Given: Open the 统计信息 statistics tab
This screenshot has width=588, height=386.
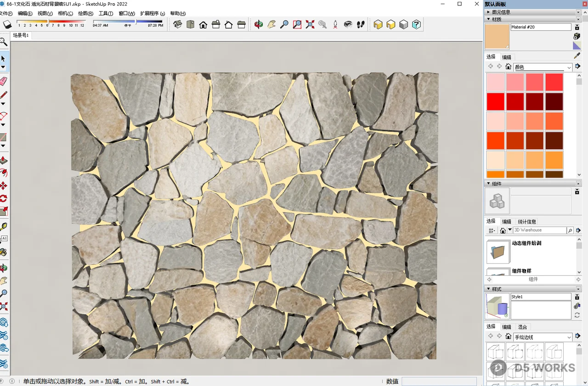Looking at the screenshot, I should click(x=527, y=222).
